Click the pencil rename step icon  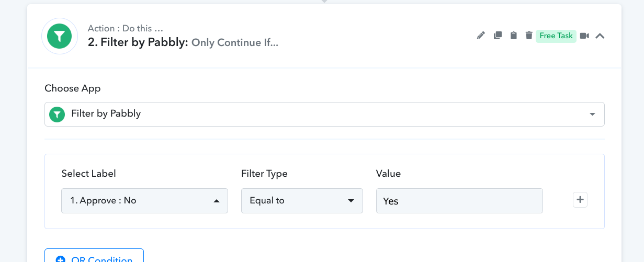point(481,36)
